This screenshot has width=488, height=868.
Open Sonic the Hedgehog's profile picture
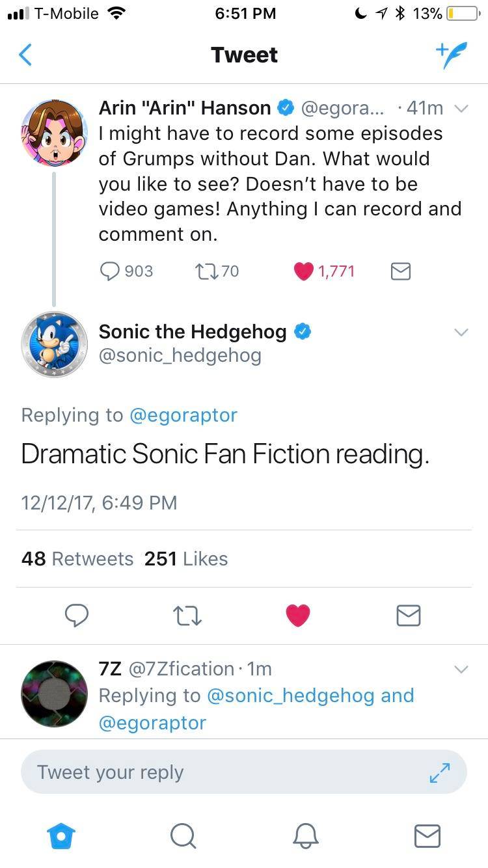54,344
